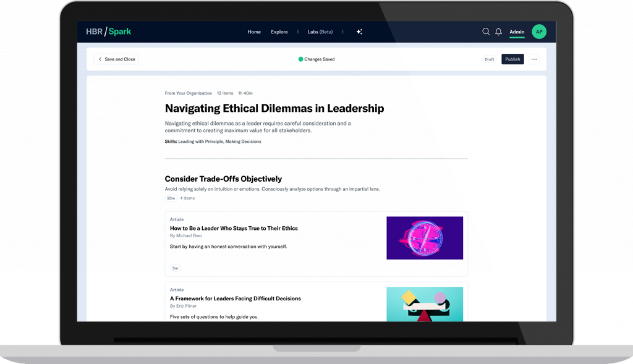Open notifications via the bell icon
633x364 pixels.
pos(498,32)
